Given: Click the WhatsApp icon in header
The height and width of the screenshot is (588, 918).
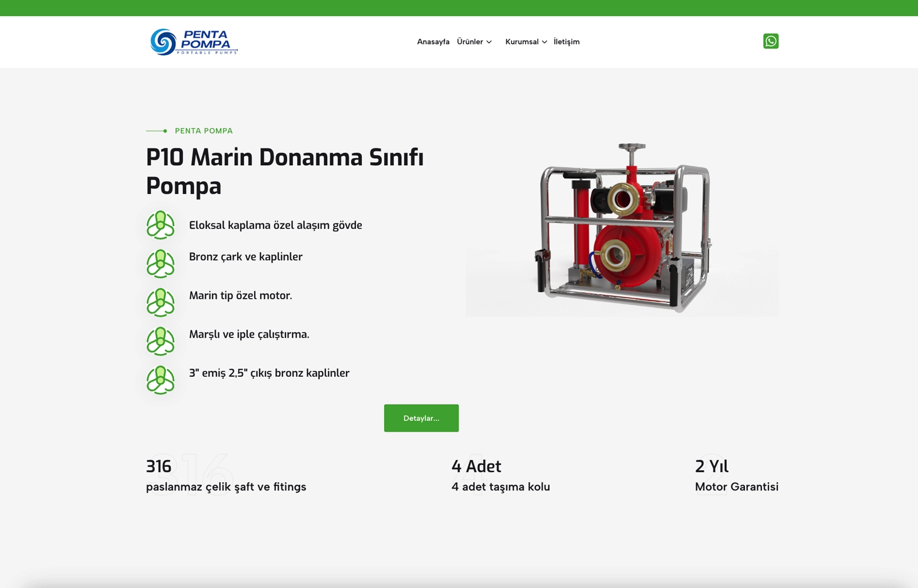Looking at the screenshot, I should point(770,41).
